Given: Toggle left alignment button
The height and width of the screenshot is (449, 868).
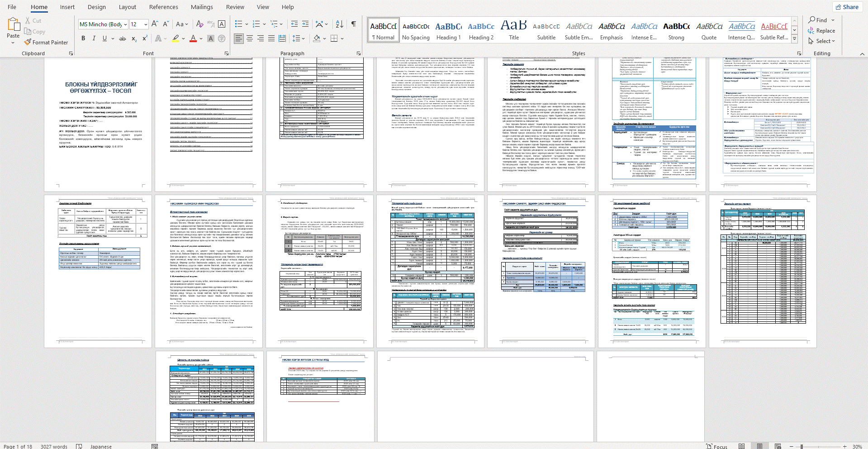Looking at the screenshot, I should 239,38.
